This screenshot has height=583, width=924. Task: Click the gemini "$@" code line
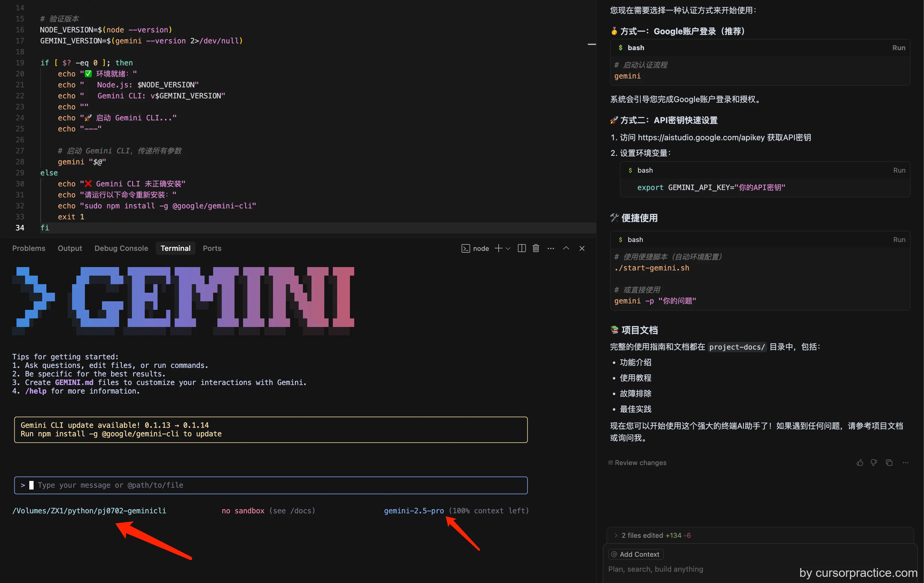(82, 162)
